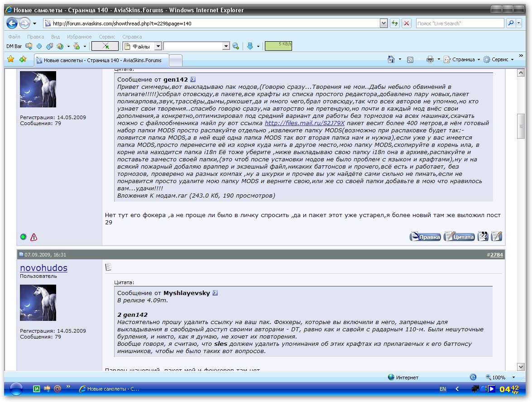This screenshot has width=532, height=402.
Task: Open the search provider dropdown arrow
Action: (x=519, y=23)
